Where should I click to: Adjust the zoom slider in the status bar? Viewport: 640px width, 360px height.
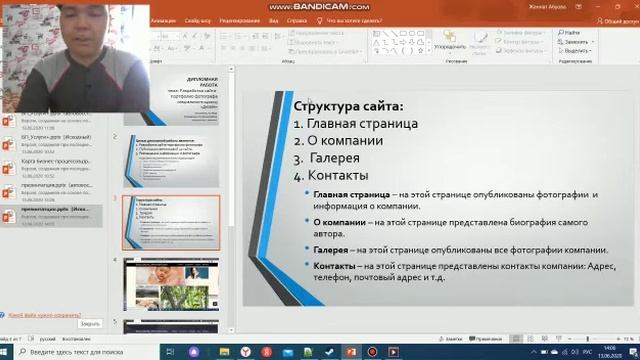(x=588, y=339)
